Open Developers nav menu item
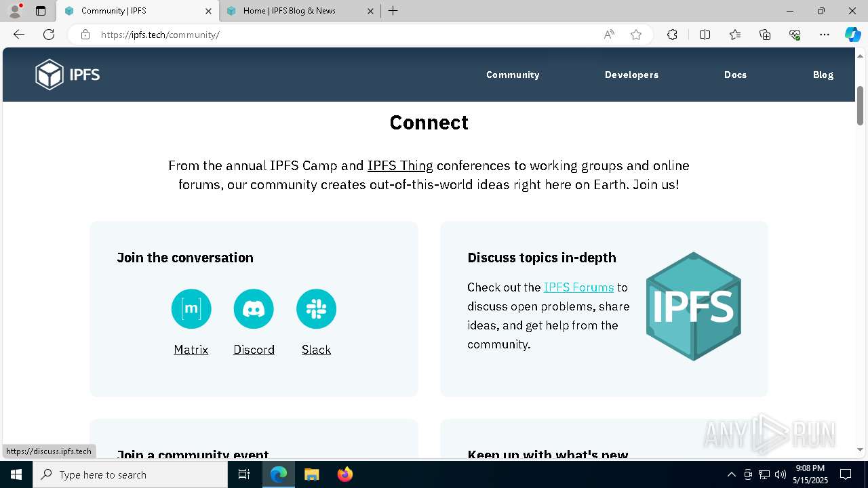The image size is (868, 488). pos(631,75)
